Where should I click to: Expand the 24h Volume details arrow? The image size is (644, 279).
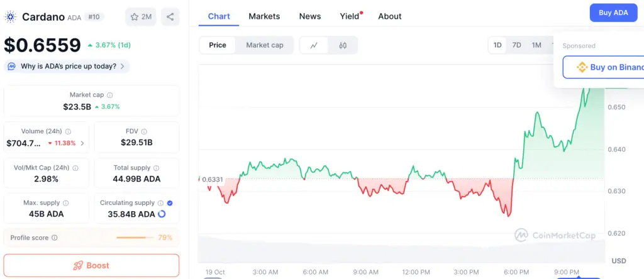click(82, 143)
